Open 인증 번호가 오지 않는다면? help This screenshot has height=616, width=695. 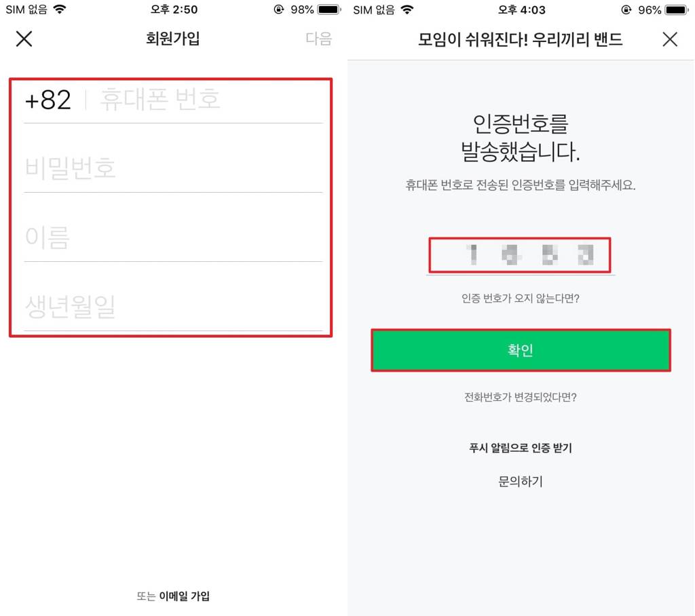tap(521, 299)
